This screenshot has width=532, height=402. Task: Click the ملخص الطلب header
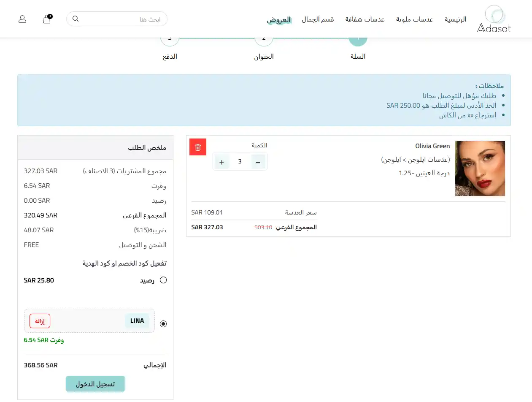coord(95,148)
